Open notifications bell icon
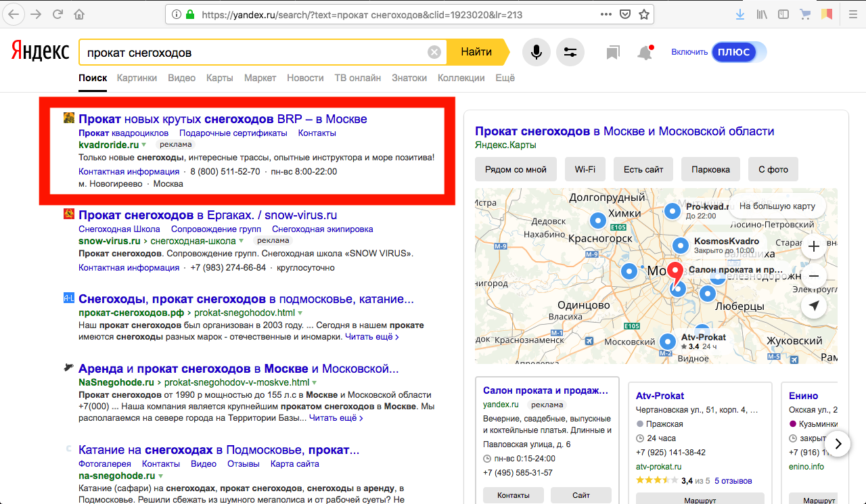 (x=645, y=52)
